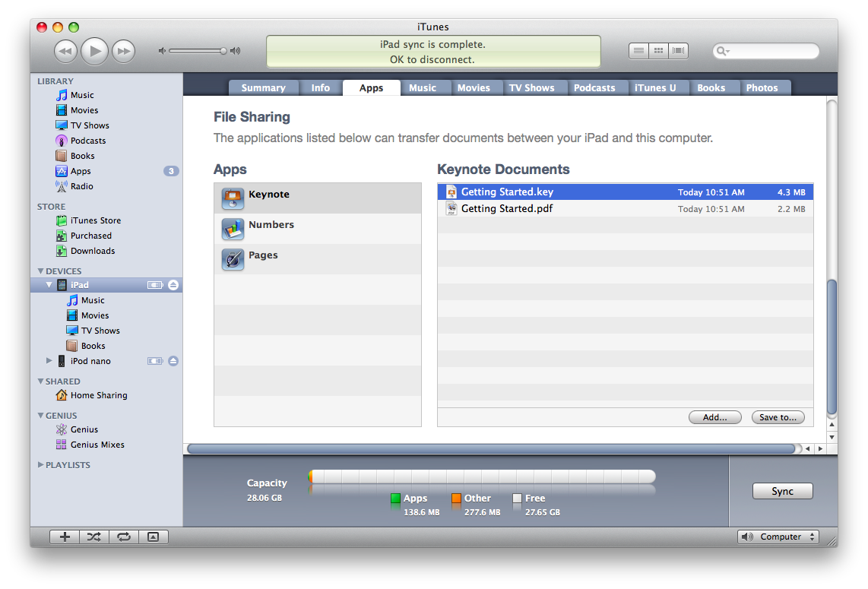Viewport: 868px width, 589px height.
Task: Skip to previous track button
Action: 65,52
